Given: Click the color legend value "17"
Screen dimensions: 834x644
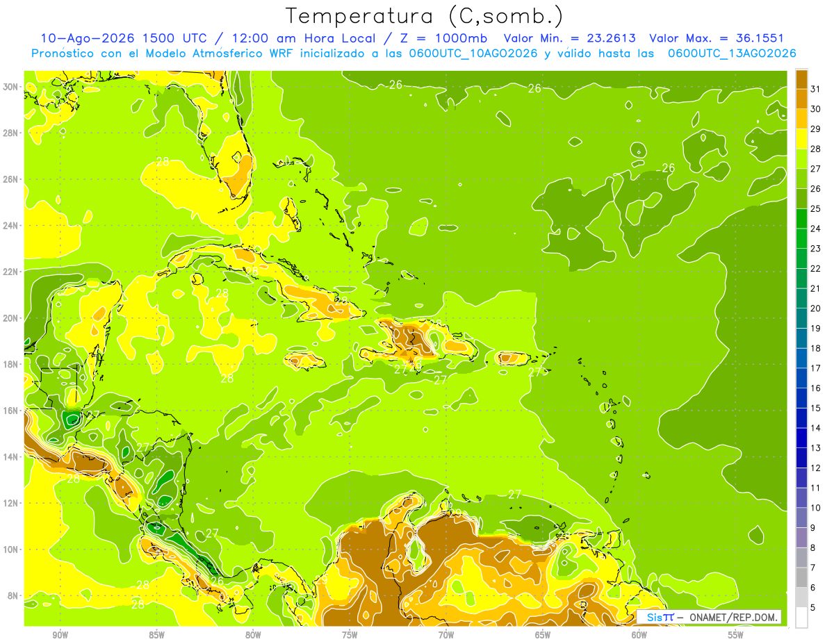Looking at the screenshot, I should [816, 368].
